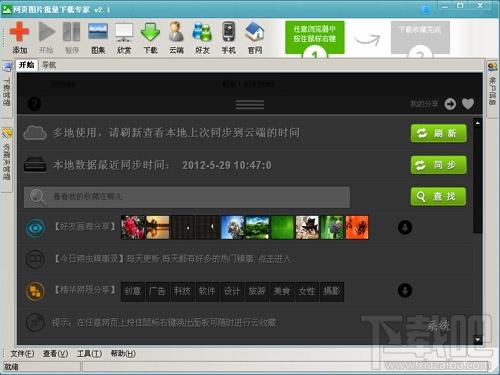Switch to the 开始 tab
The height and width of the screenshot is (375, 500).
(27, 65)
